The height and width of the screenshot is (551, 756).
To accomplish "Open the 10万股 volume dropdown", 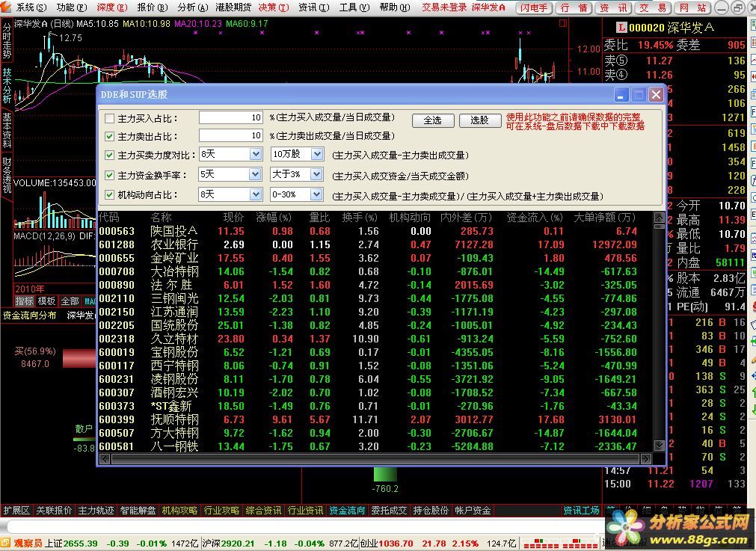I will point(317,154).
